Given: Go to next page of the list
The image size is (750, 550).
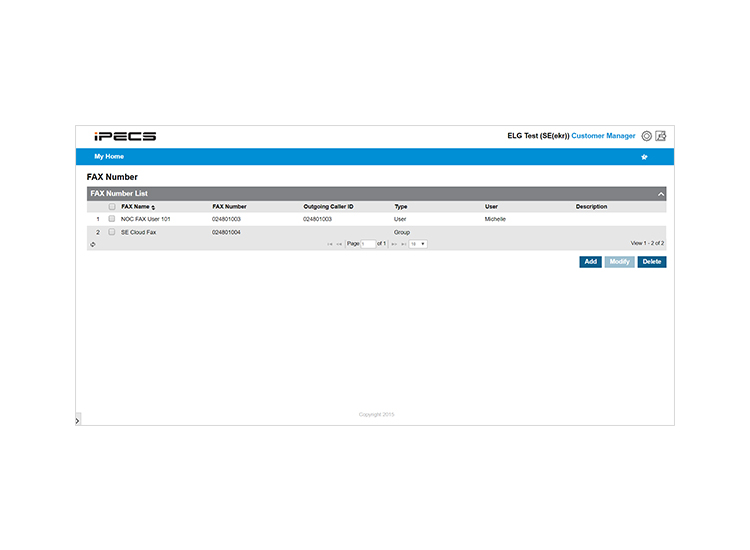Looking at the screenshot, I should 394,244.
